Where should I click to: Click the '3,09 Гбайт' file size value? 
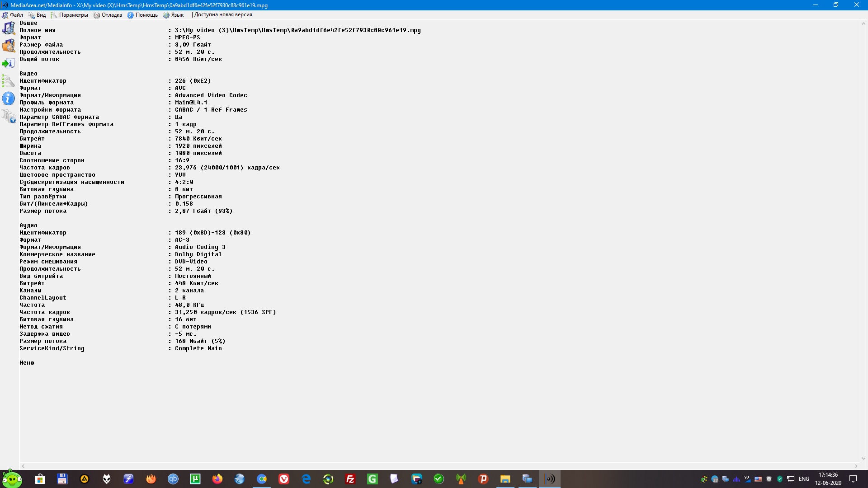point(193,45)
